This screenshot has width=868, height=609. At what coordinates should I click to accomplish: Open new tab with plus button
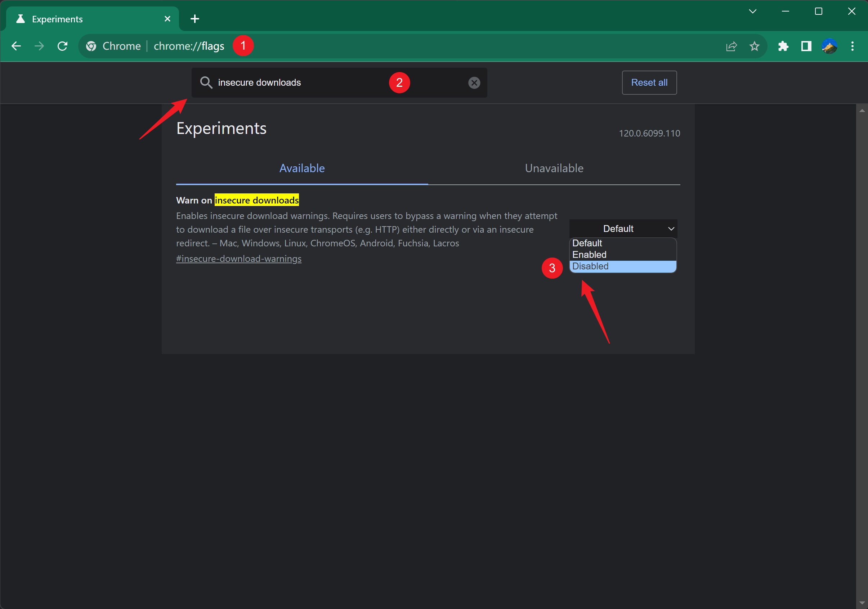(x=195, y=19)
